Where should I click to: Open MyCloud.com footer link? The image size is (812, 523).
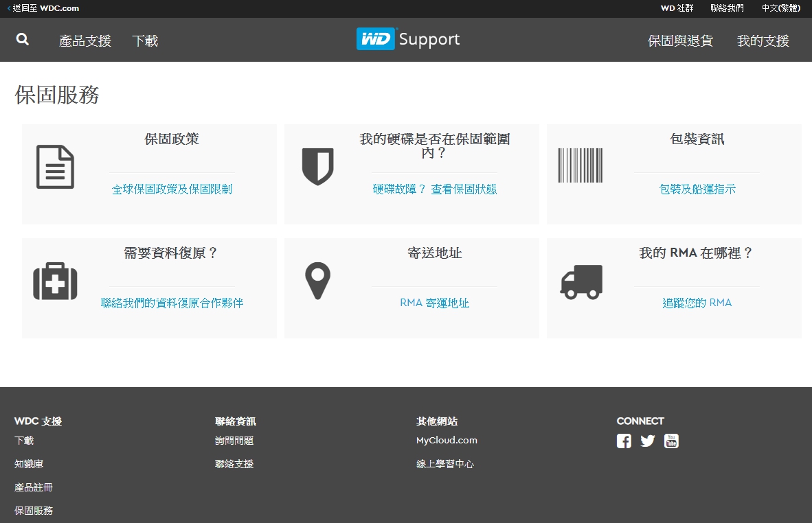point(447,440)
